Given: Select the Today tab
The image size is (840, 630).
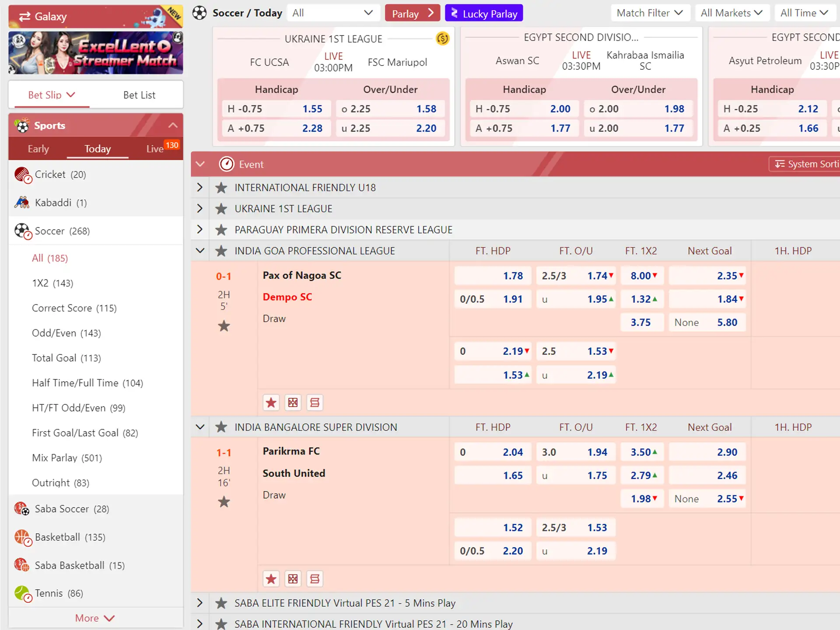Looking at the screenshot, I should (98, 149).
